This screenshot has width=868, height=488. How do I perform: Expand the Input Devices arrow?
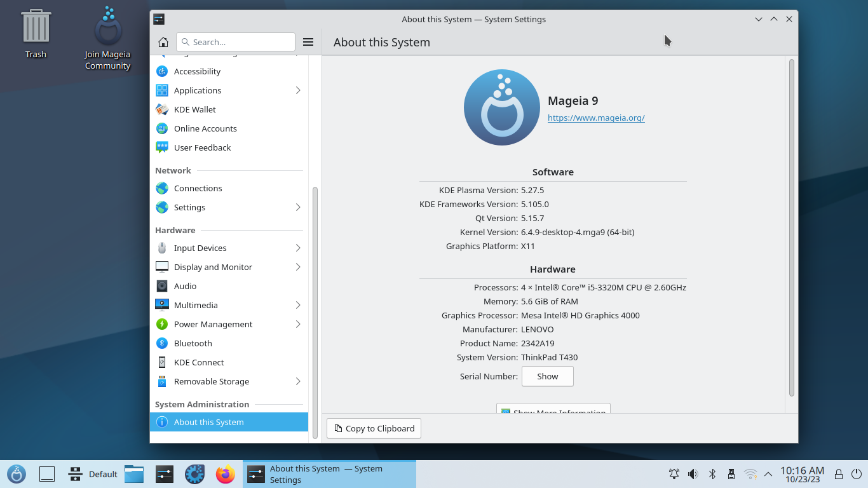pos(298,248)
